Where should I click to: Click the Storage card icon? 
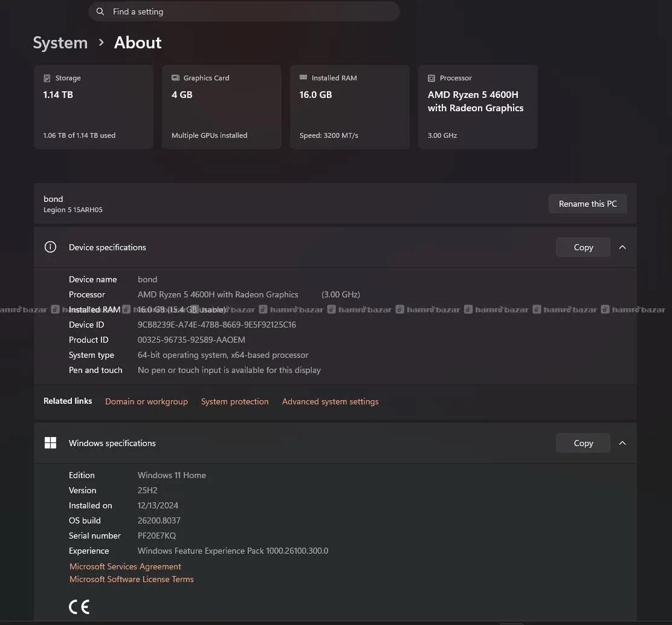47,78
